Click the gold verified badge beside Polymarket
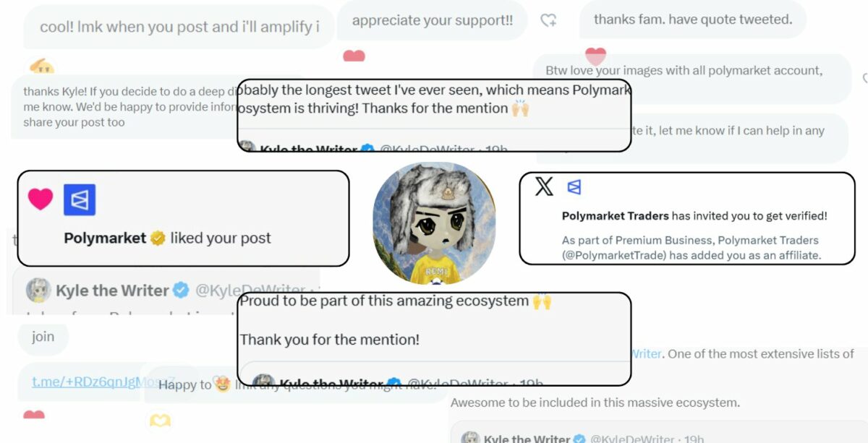The image size is (868, 443). [x=158, y=238]
